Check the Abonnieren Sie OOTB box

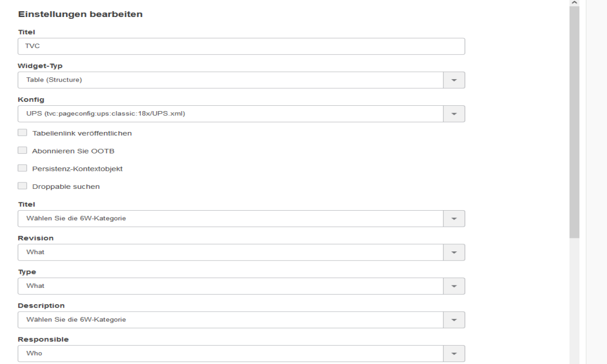pyautogui.click(x=22, y=150)
